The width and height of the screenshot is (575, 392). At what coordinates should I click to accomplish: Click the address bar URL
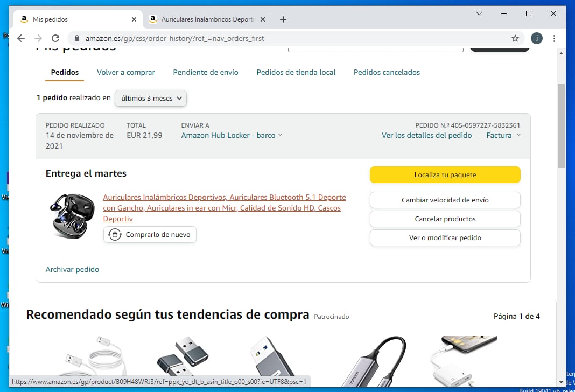pos(174,38)
